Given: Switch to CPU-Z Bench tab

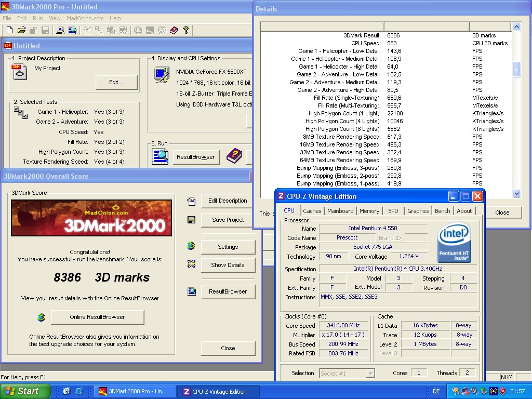Looking at the screenshot, I should click(443, 211).
